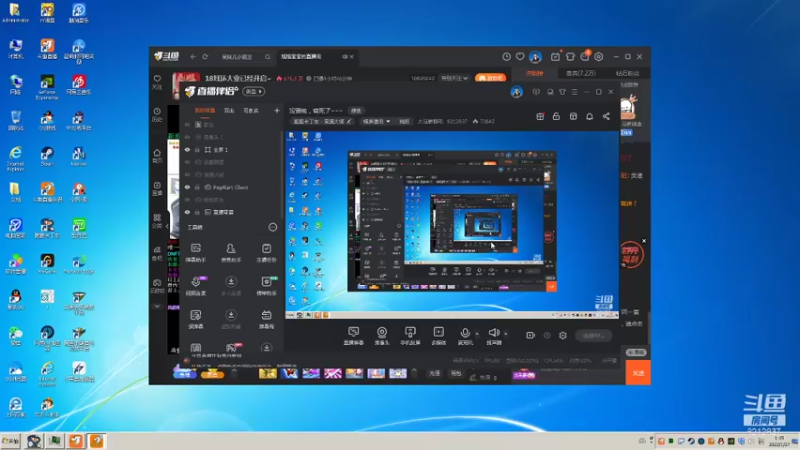Unlock the 全屏1 source lock icon
This screenshot has width=800, height=450.
197,149
